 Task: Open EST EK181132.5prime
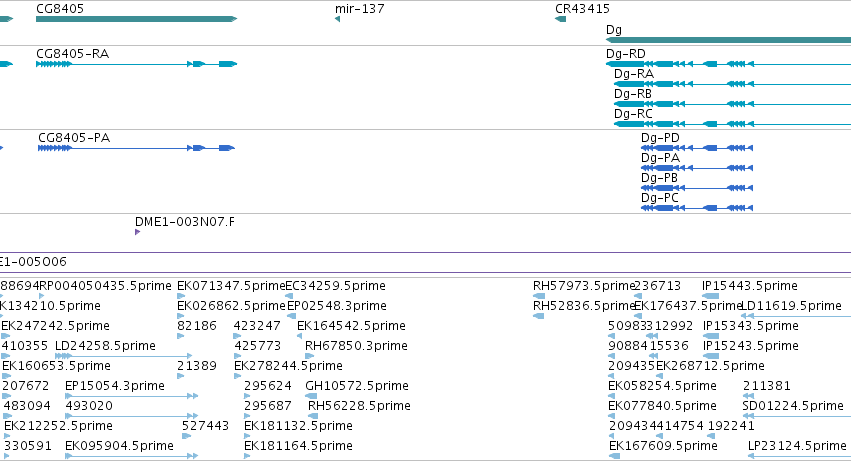tap(298, 427)
